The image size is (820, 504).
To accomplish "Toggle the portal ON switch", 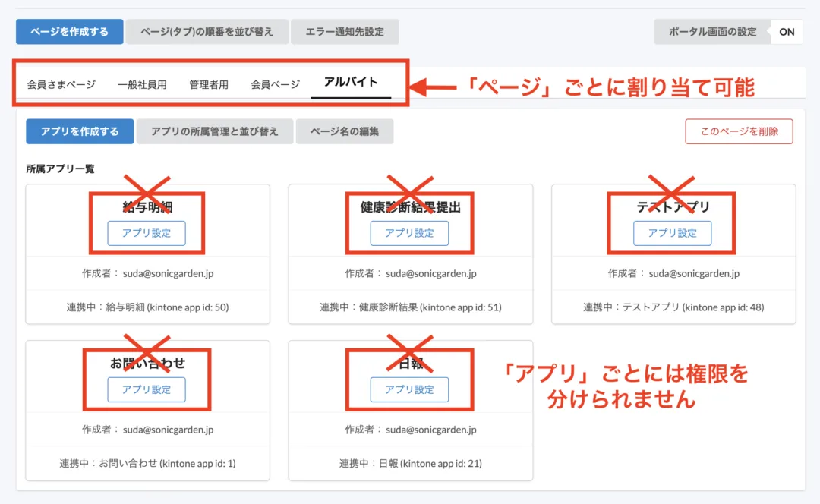I will tap(787, 32).
